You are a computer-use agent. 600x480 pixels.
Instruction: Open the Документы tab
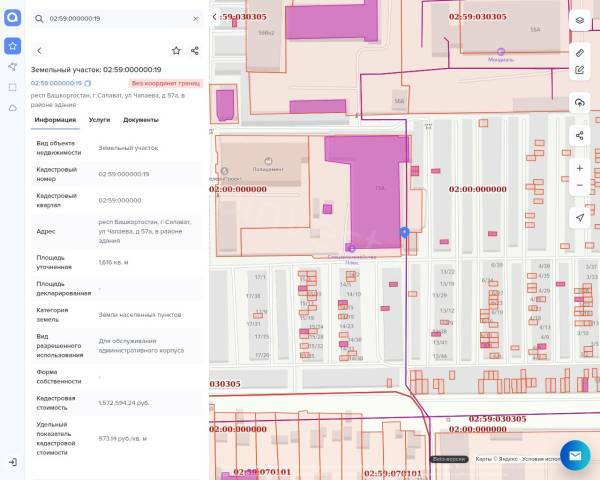(141, 120)
